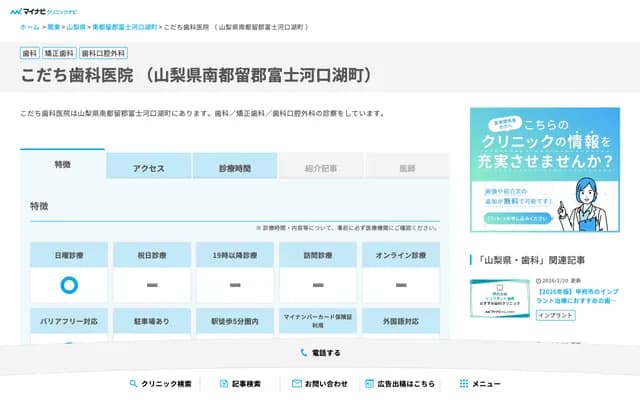
Task: Click the blue circle under 日曜診療
Action: (69, 285)
